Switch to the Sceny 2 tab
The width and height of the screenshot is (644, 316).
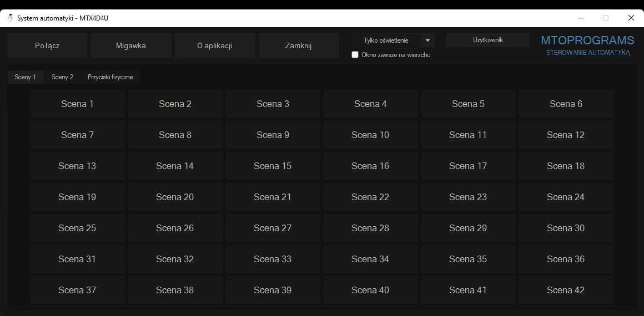click(62, 77)
